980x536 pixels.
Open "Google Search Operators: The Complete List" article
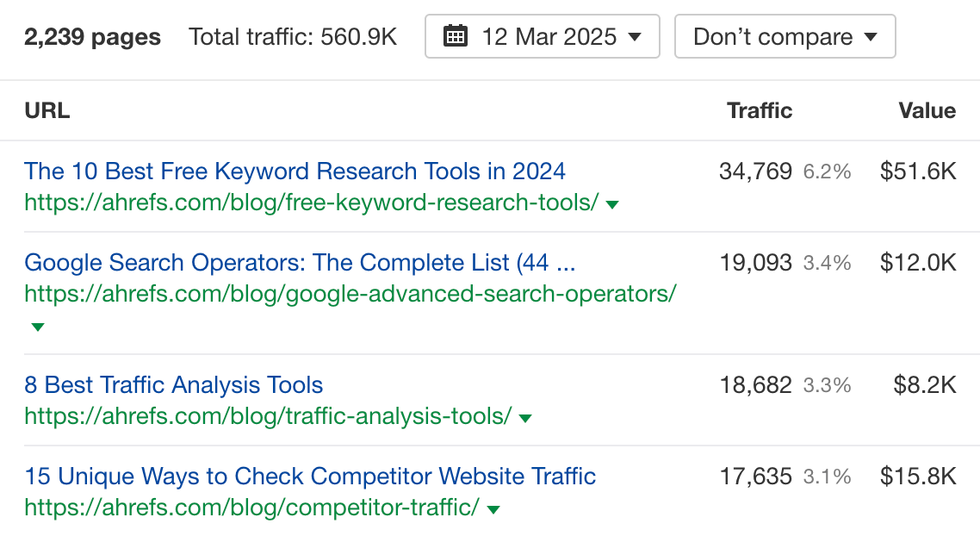point(302,263)
